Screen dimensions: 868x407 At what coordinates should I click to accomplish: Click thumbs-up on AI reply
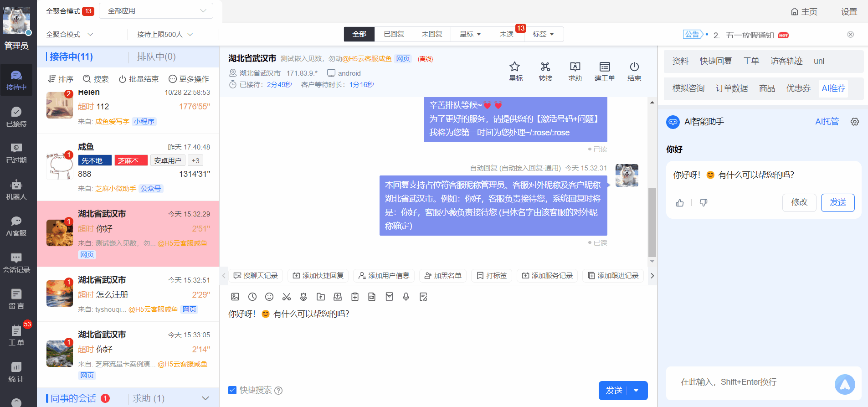(x=680, y=203)
